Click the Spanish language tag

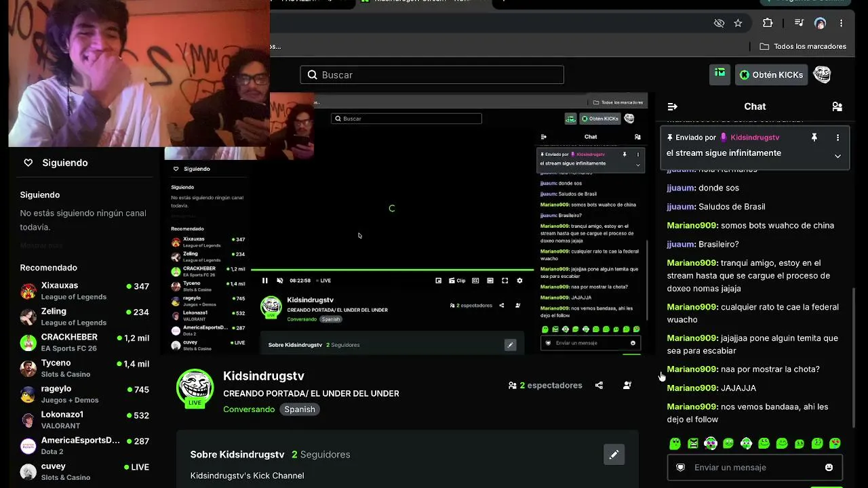[300, 409]
